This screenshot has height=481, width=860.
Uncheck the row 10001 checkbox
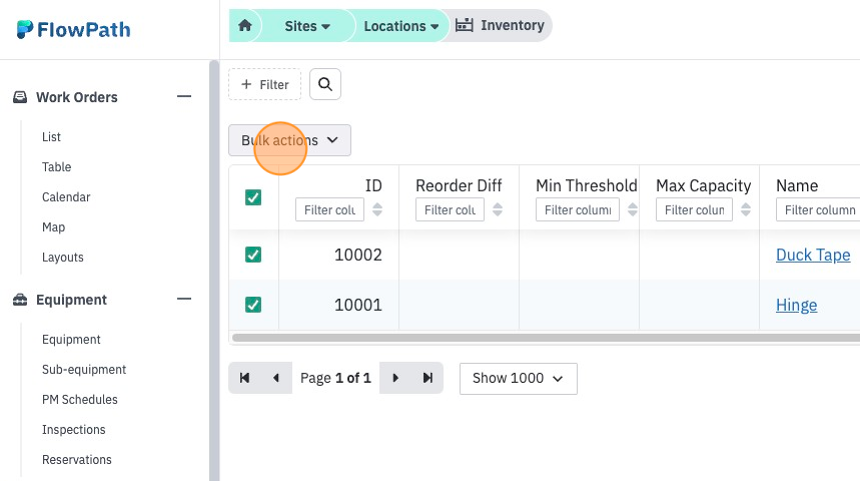coord(253,304)
